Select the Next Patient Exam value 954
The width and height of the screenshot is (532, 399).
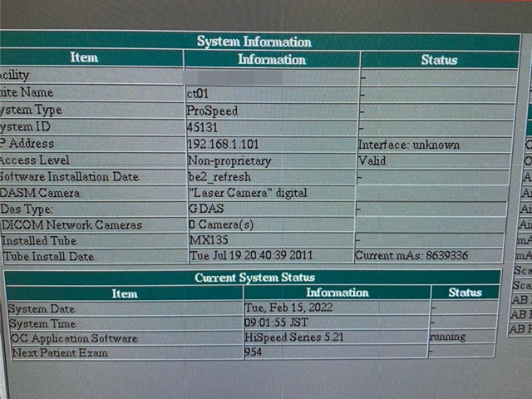pos(254,353)
